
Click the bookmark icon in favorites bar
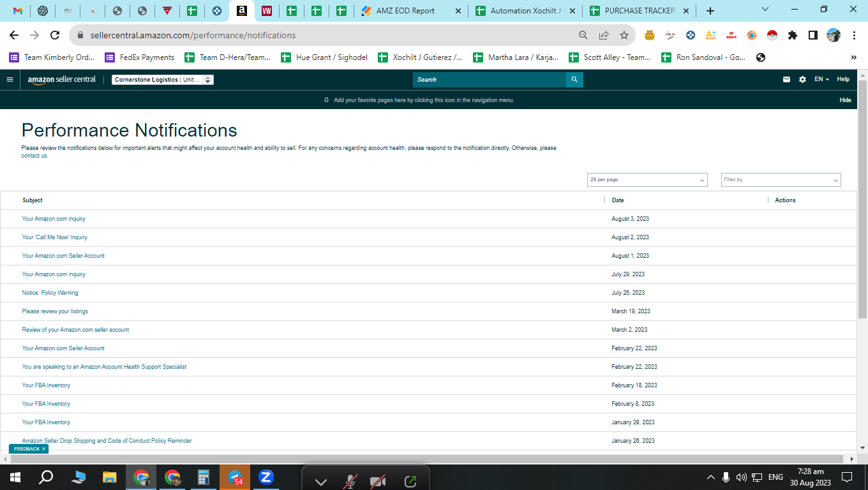click(326, 100)
